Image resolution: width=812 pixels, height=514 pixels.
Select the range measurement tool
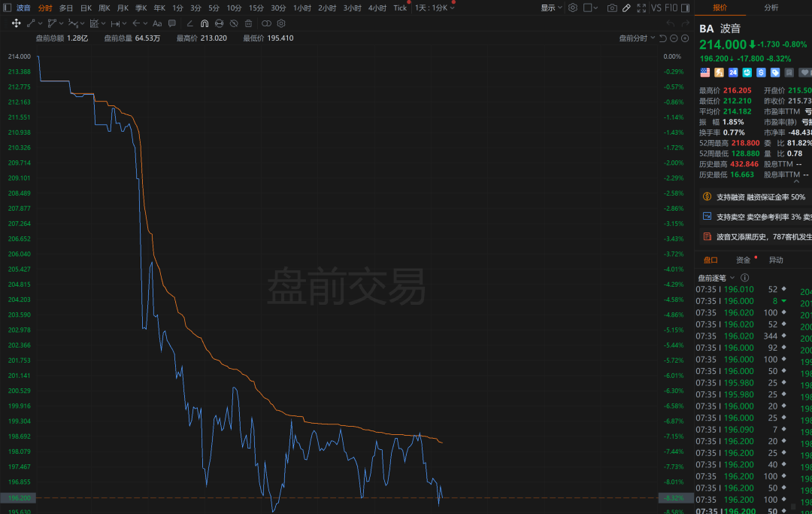click(x=115, y=23)
